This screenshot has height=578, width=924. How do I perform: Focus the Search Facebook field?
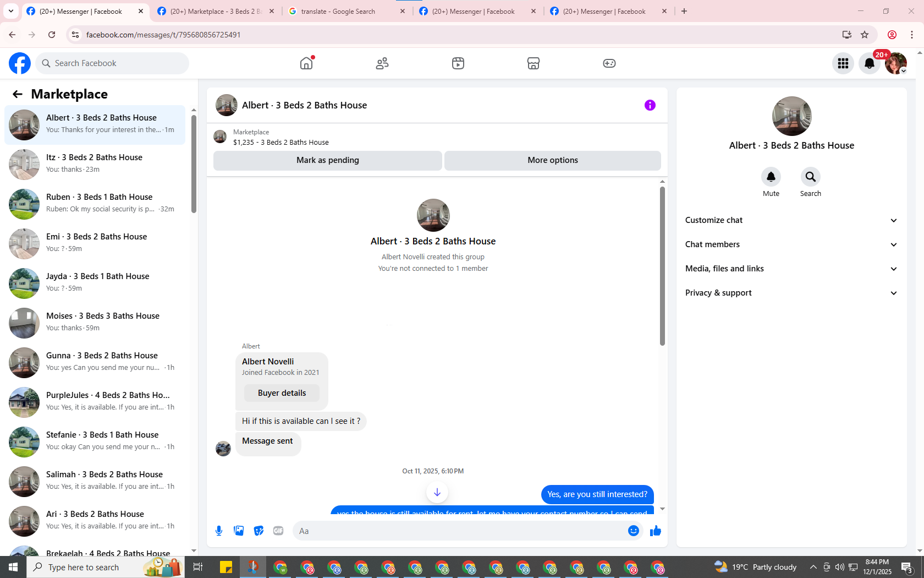[x=112, y=63]
